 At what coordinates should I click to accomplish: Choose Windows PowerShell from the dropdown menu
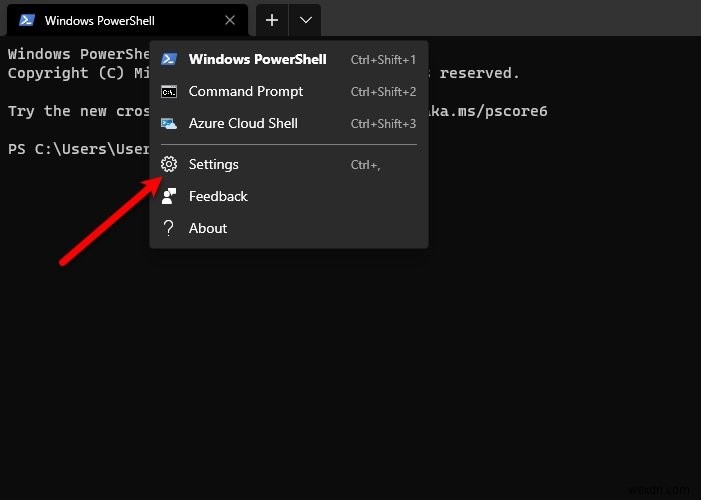(x=289, y=59)
